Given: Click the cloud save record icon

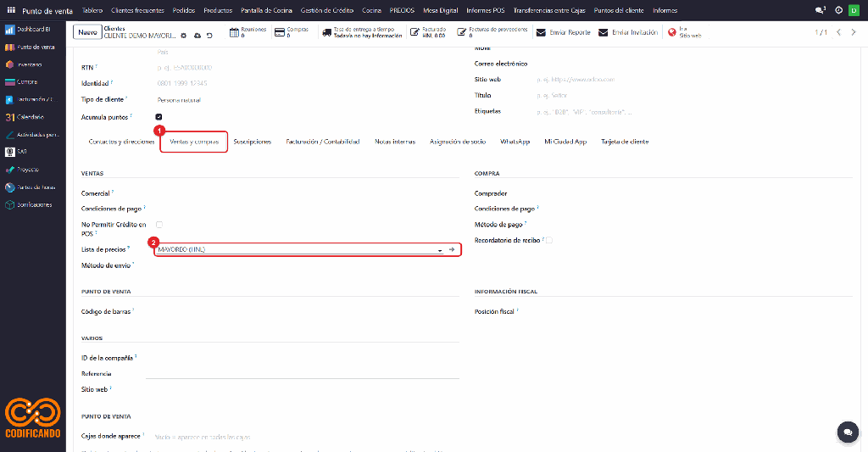Looking at the screenshot, I should (x=198, y=36).
